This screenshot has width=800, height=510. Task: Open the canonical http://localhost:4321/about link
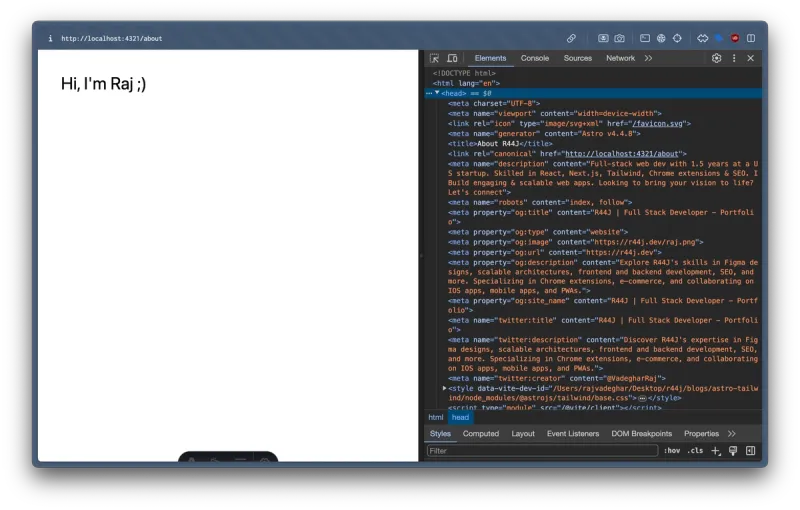point(622,154)
